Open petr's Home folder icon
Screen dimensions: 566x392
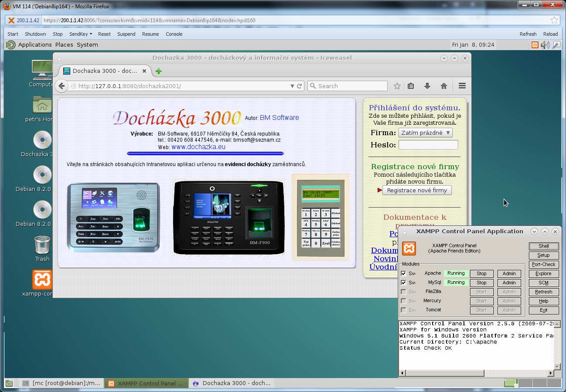[42, 105]
